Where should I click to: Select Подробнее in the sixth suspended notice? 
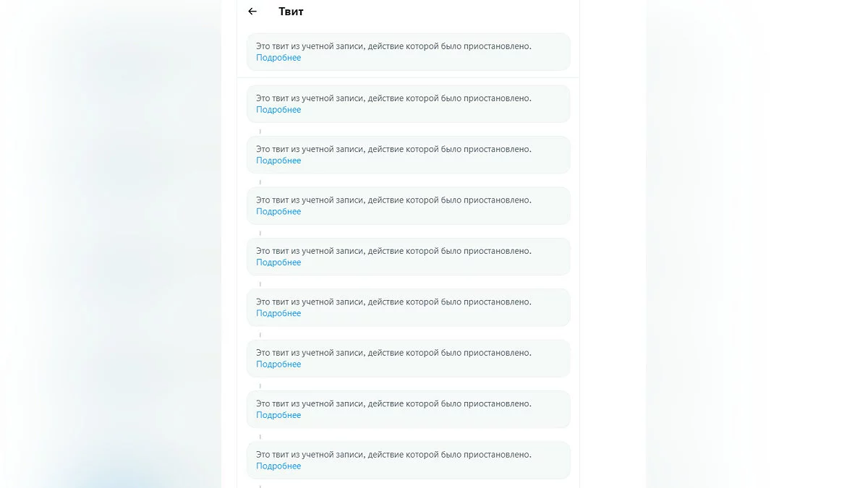tap(278, 313)
